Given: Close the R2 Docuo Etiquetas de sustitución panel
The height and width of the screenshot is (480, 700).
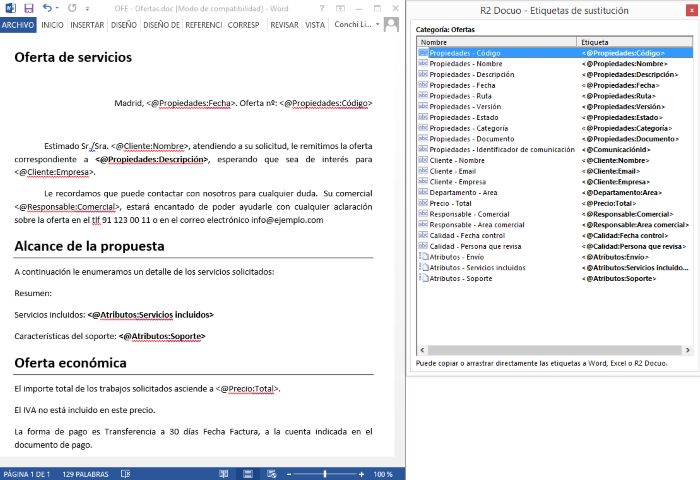Looking at the screenshot, I should (x=692, y=11).
